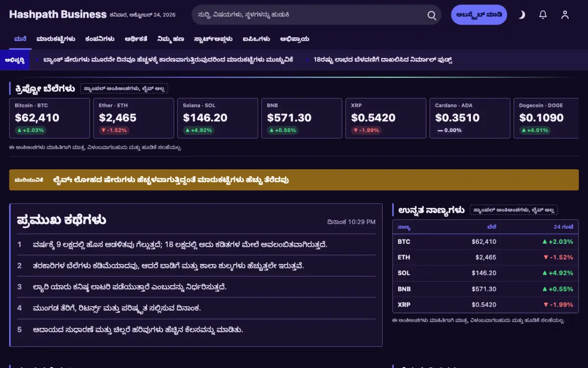Open the ಆರ್ಥಿಕತೆ navigation tab
The width and height of the screenshot is (588, 368).
(136, 39)
